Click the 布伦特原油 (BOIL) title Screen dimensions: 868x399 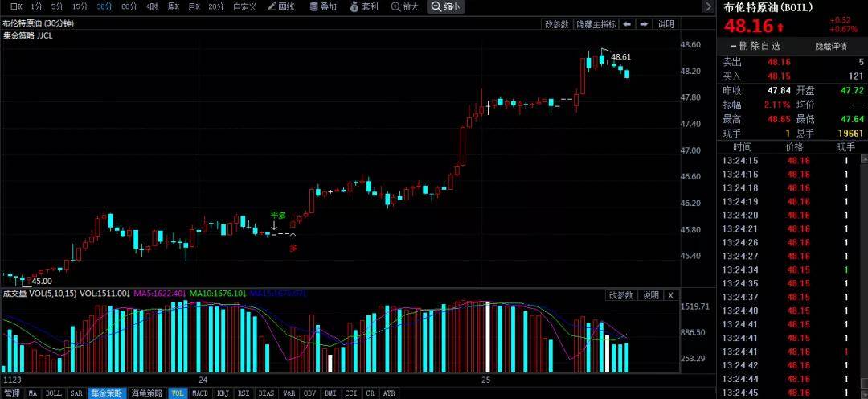click(769, 8)
